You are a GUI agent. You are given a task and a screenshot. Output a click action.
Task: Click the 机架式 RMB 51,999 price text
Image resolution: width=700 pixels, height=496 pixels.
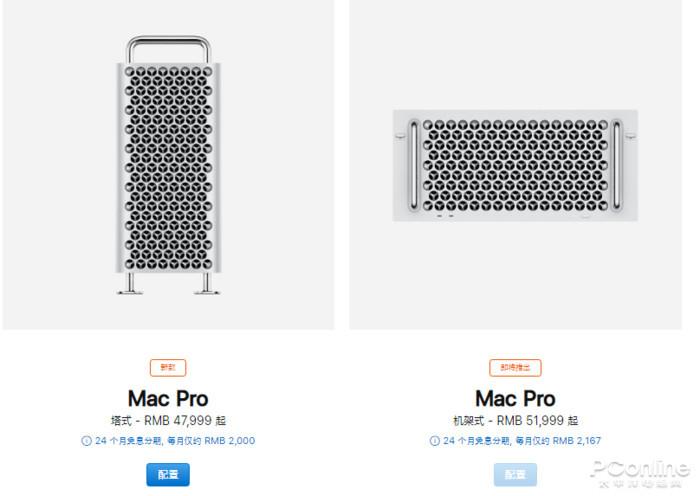[x=515, y=421]
